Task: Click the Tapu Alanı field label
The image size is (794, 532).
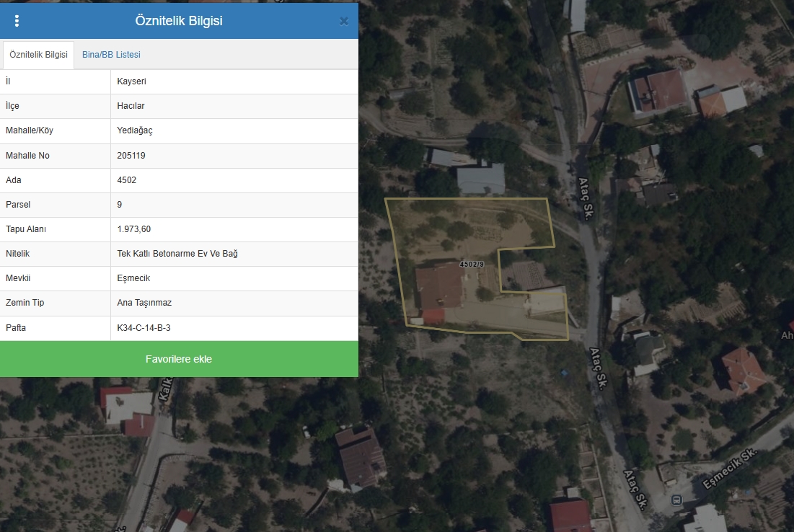Action: click(x=26, y=229)
